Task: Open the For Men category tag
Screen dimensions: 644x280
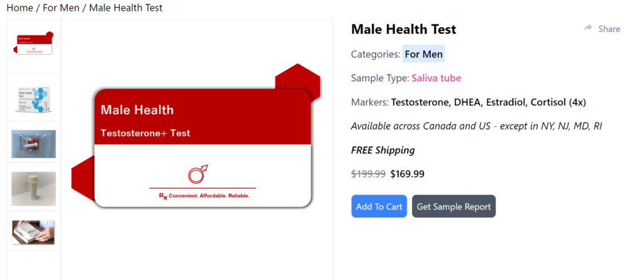Action: [x=423, y=54]
